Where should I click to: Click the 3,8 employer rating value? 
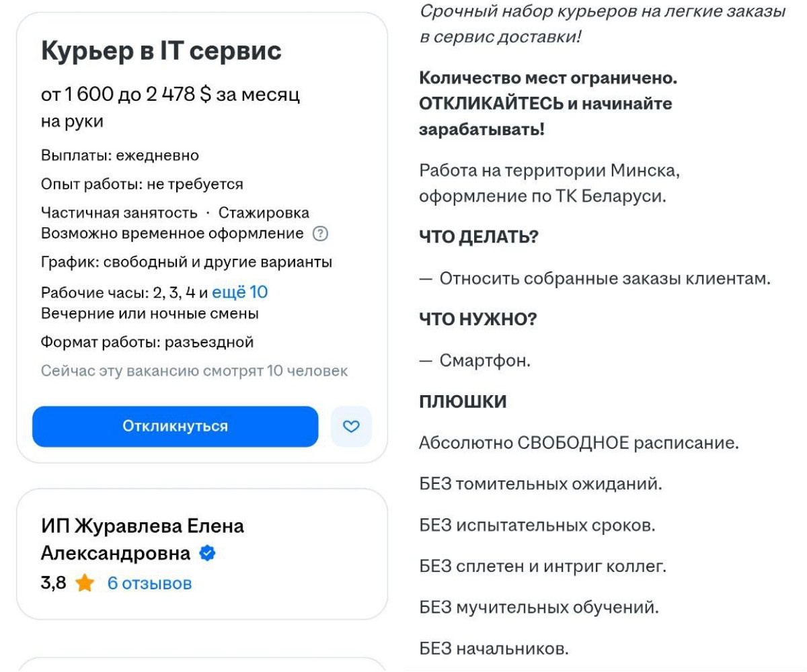(x=52, y=583)
